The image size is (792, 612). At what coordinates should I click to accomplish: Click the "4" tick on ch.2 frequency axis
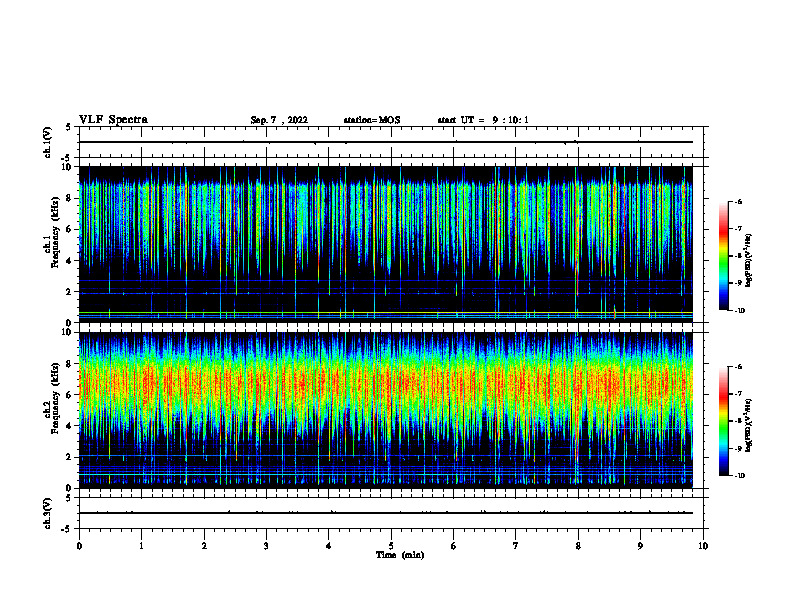tap(70, 426)
